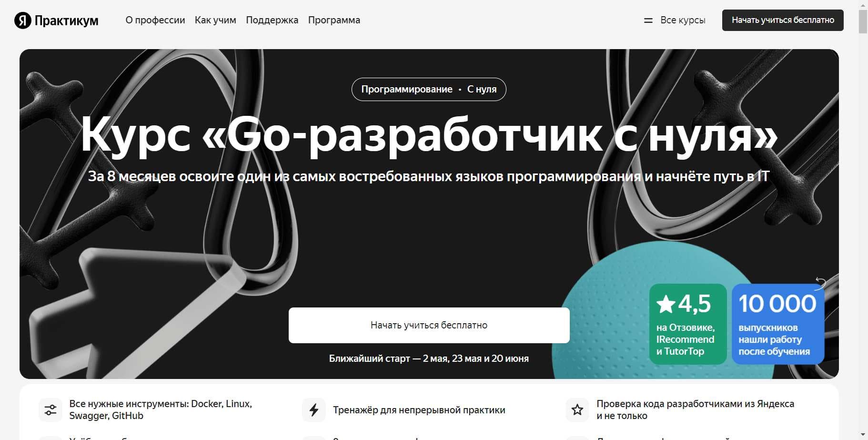The image size is (868, 440).
Task: Open the green 4,5 reviews rating card
Action: point(688,324)
